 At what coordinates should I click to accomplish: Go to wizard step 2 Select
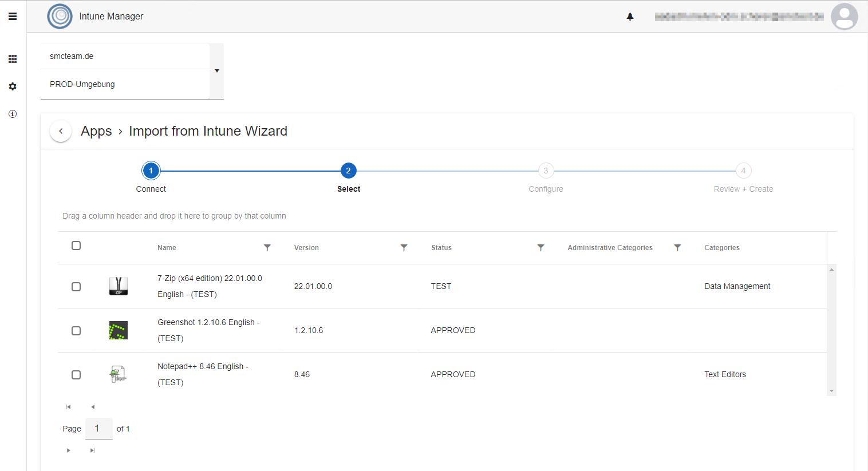coord(348,171)
